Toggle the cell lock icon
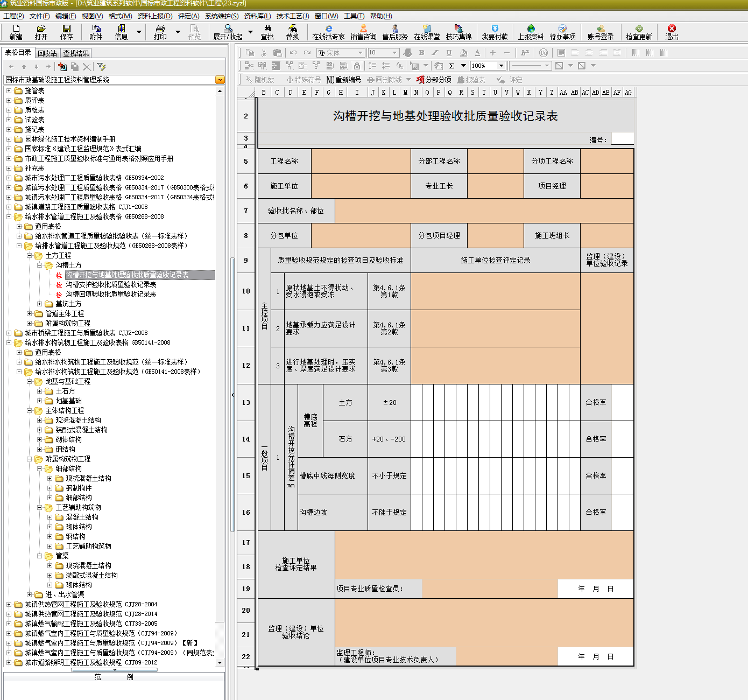The image size is (748, 700). coord(357,66)
